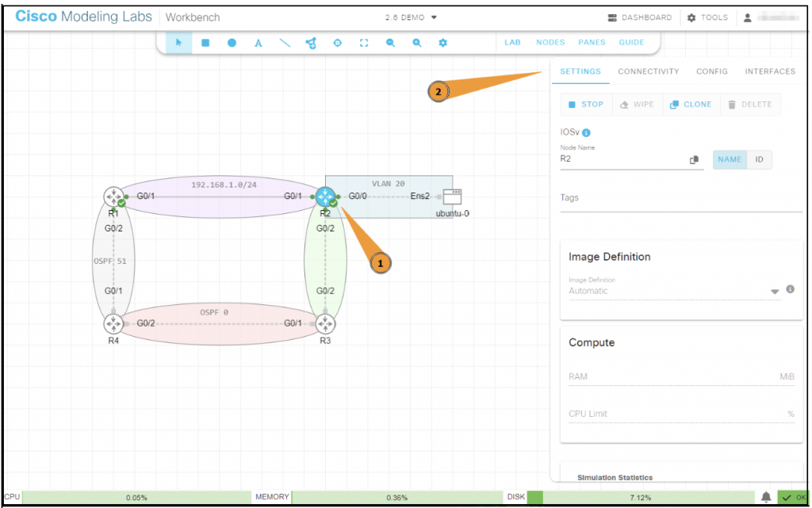Toggle node label display to NAME
Viewport: 812px width, 508px height.
[729, 159]
